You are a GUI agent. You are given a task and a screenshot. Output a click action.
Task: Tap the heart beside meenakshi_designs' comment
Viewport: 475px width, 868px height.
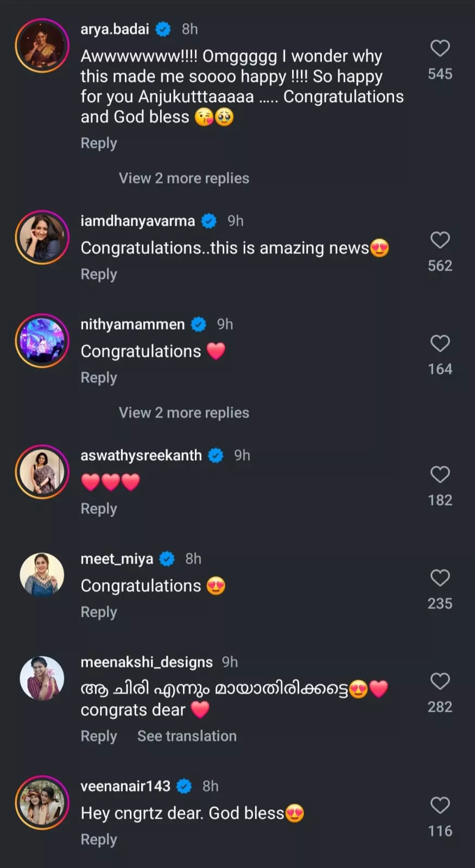(440, 681)
